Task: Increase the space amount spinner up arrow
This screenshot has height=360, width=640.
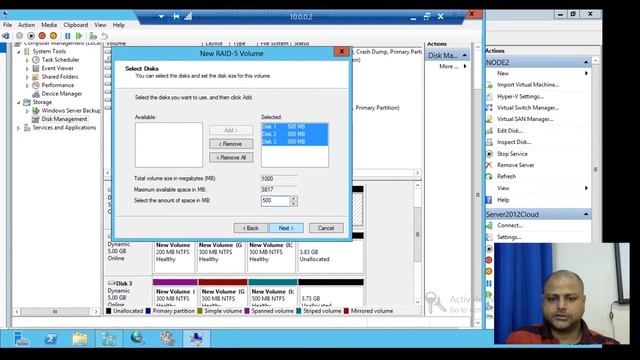Action: click(x=293, y=198)
